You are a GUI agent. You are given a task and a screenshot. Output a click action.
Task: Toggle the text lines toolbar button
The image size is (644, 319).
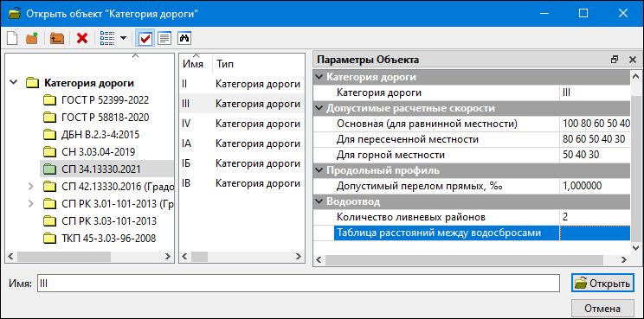(164, 39)
